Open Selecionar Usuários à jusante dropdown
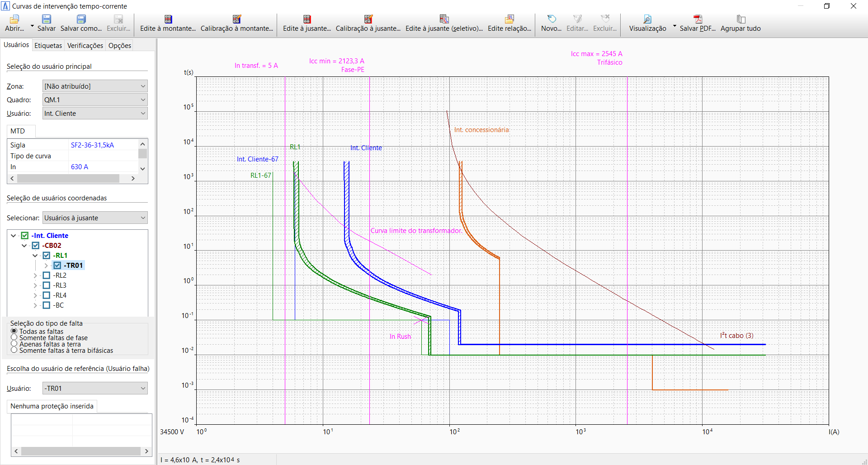Screen dimensions: 868x465 click(95, 218)
